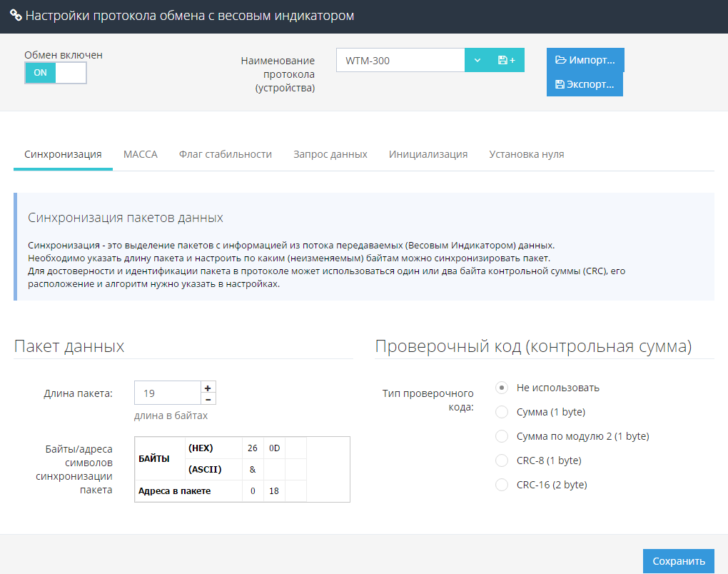Click the 'Экспорт...' button
728x574 pixels.
(x=585, y=84)
